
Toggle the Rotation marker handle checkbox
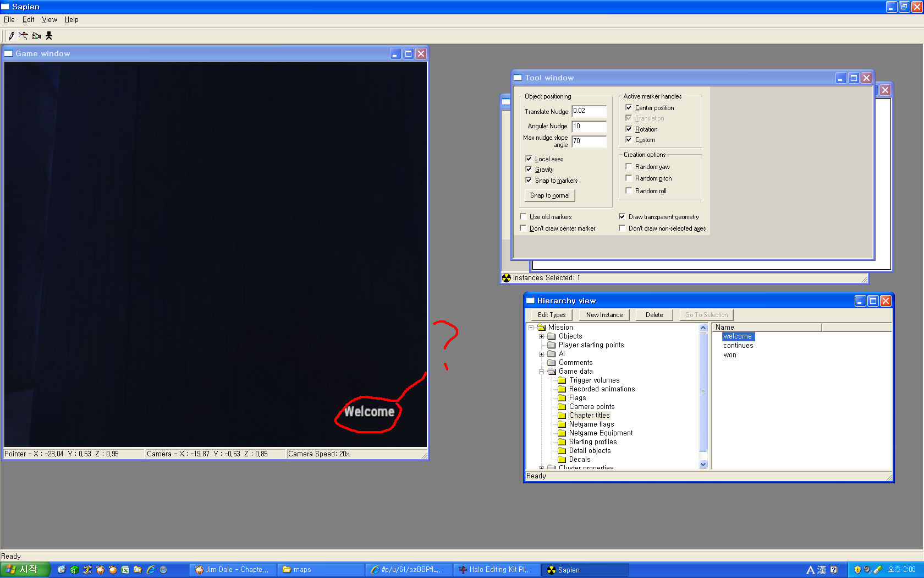(x=629, y=129)
